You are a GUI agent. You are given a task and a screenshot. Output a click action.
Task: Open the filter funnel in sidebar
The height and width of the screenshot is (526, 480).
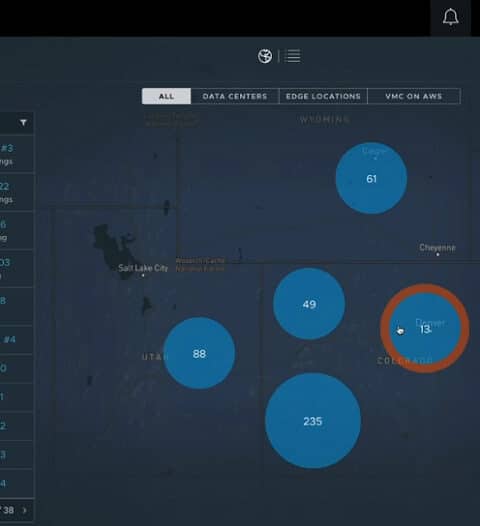[x=23, y=123]
